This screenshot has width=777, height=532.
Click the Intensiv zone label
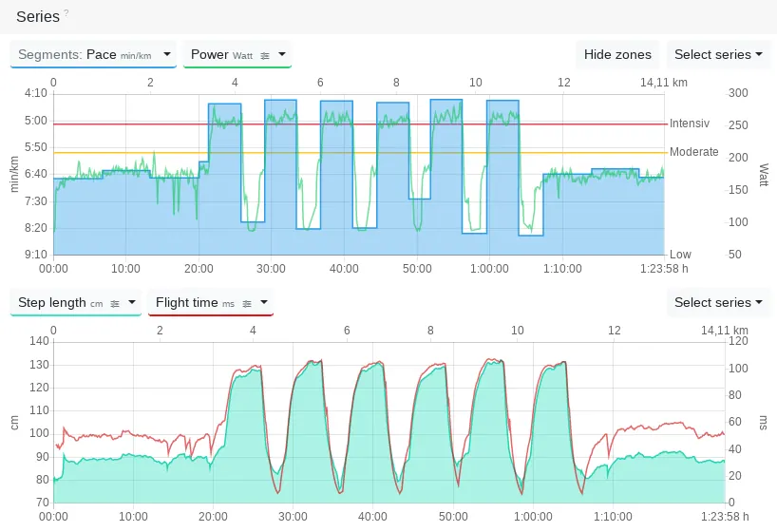point(690,123)
